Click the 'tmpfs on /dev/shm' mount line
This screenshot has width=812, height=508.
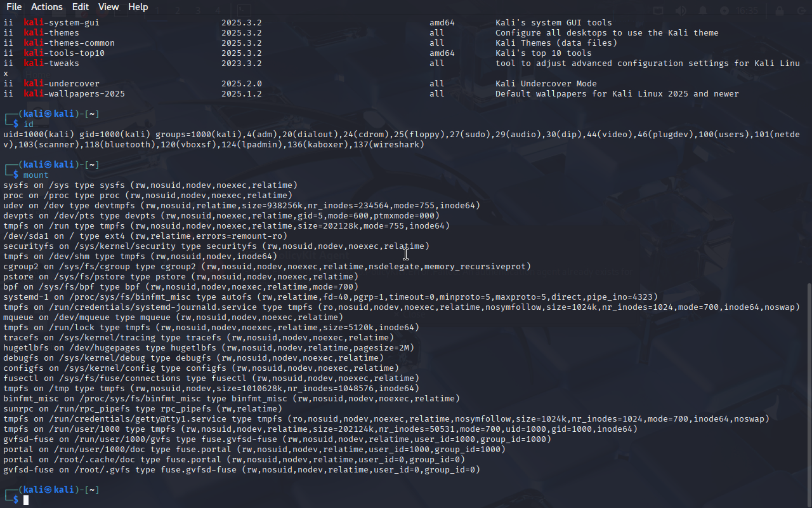[140, 257]
